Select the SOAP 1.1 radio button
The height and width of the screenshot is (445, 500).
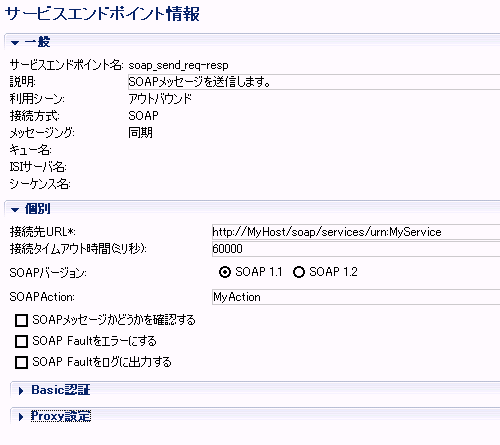click(x=225, y=272)
